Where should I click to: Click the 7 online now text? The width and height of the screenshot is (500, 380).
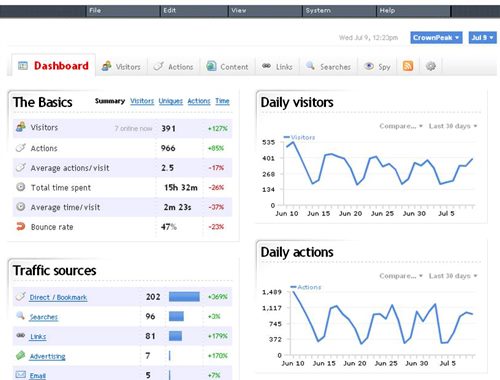pyautogui.click(x=133, y=128)
